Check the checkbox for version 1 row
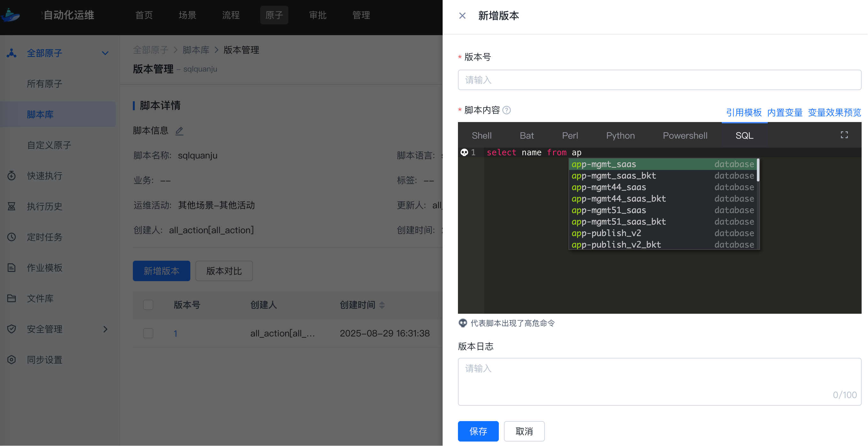 (148, 333)
